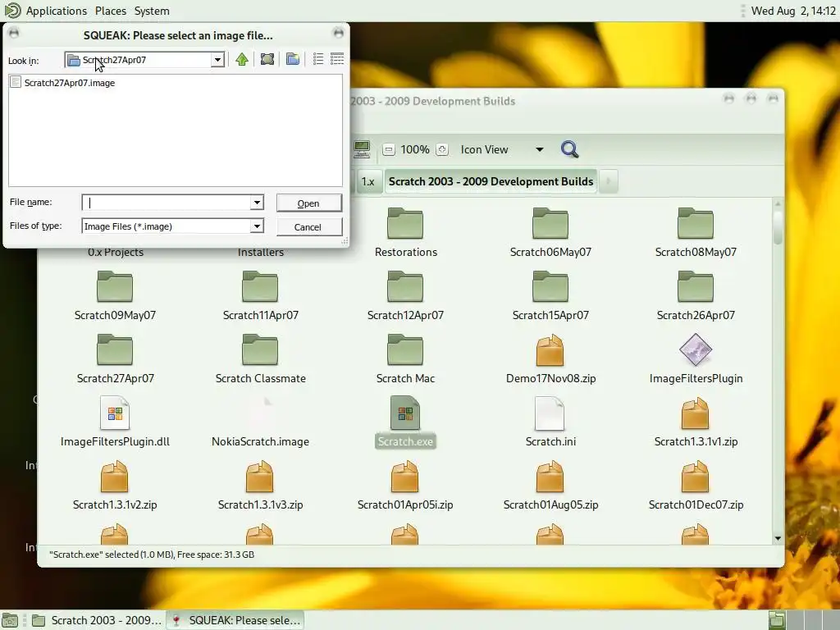Click into the File name text field
Screen dimensions: 840x630
166,203
